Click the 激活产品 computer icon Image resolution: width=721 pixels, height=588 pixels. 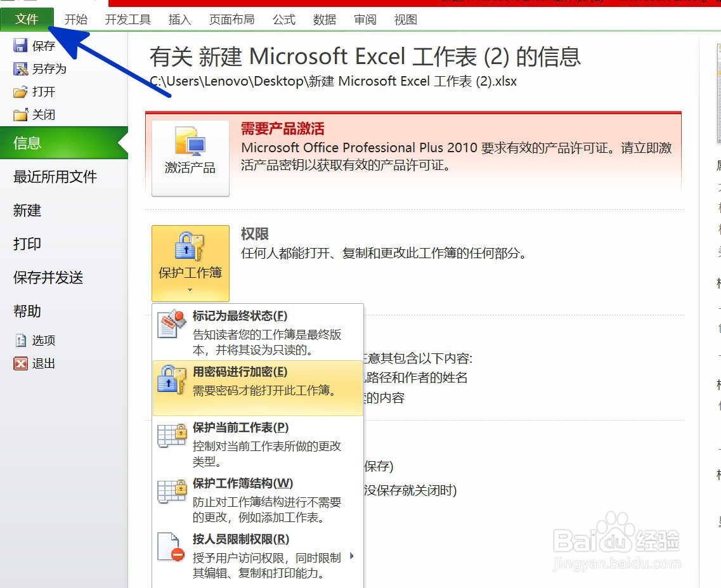pos(190,141)
